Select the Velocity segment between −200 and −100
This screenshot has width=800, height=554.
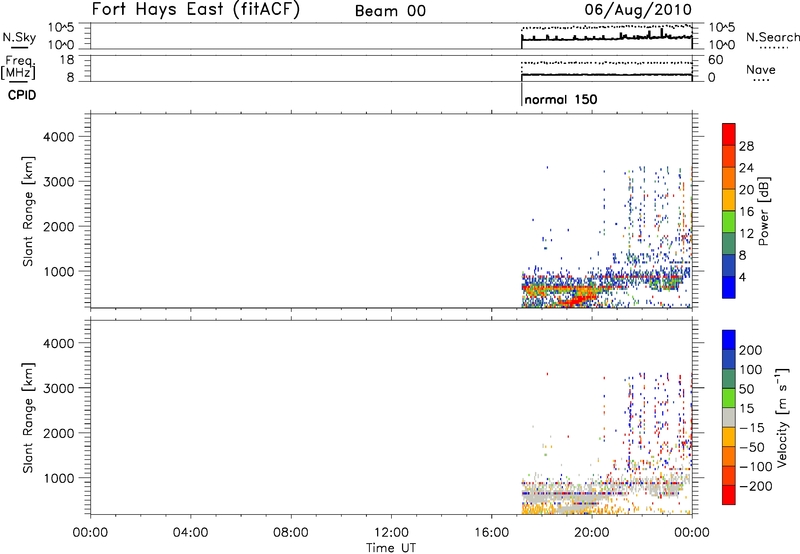point(729,476)
